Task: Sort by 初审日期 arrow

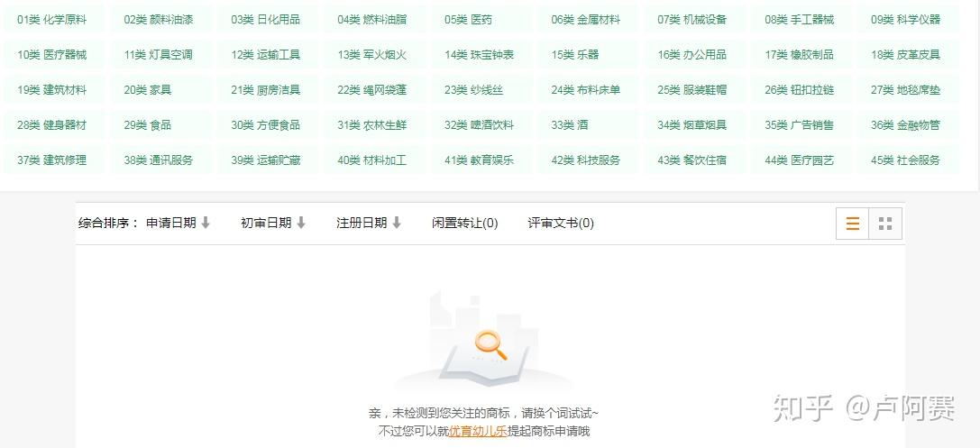Action: 300,223
